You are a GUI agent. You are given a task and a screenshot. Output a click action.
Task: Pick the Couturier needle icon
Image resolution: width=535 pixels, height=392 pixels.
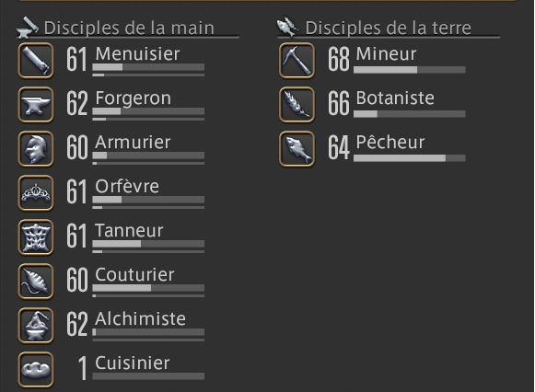(x=36, y=282)
